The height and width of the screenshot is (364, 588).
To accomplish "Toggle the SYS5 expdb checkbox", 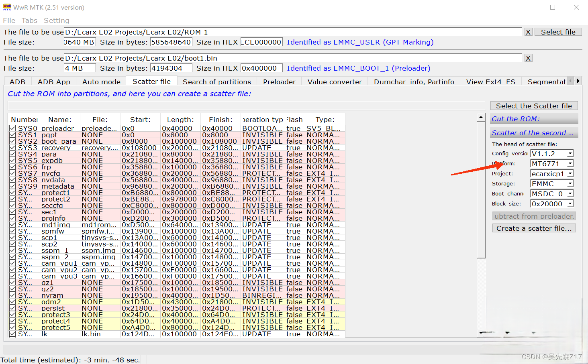I will click(12, 161).
